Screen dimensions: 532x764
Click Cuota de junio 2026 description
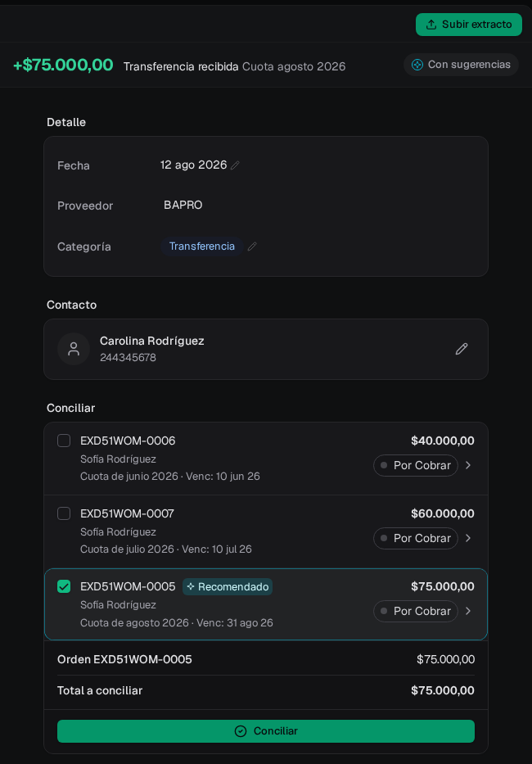pos(129,476)
